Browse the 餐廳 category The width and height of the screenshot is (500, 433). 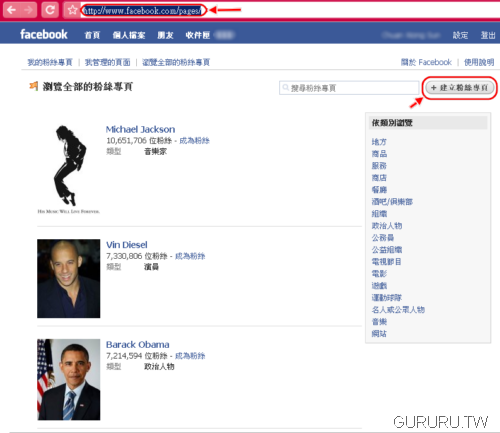tap(379, 190)
